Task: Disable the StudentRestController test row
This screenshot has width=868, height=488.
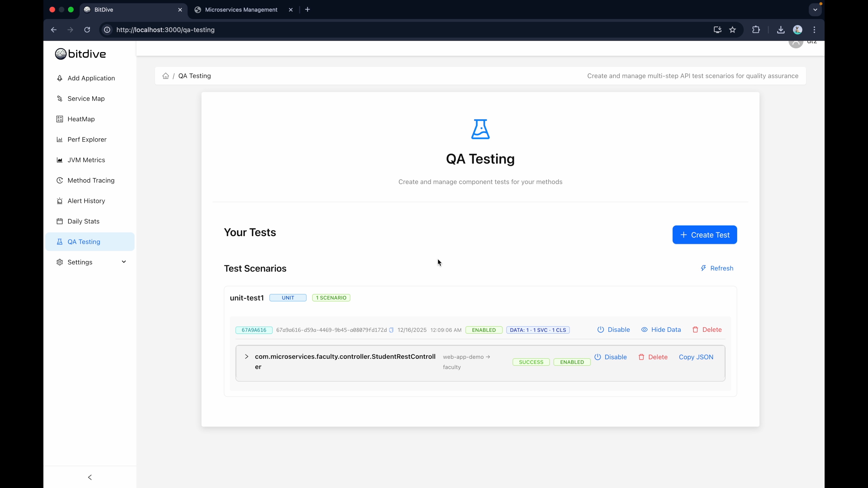Action: (611, 357)
